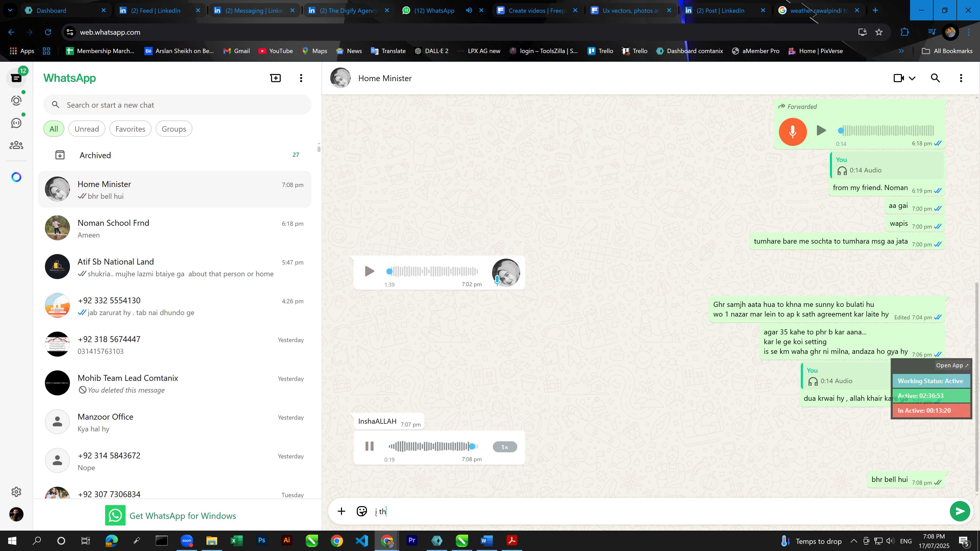Open the tab search dropdown arrow

(x=10, y=10)
